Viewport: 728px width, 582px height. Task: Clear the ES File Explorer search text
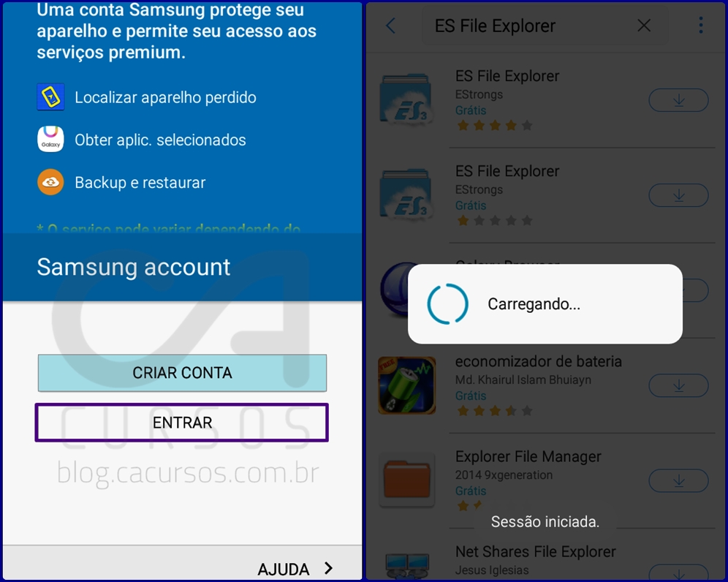(x=644, y=26)
